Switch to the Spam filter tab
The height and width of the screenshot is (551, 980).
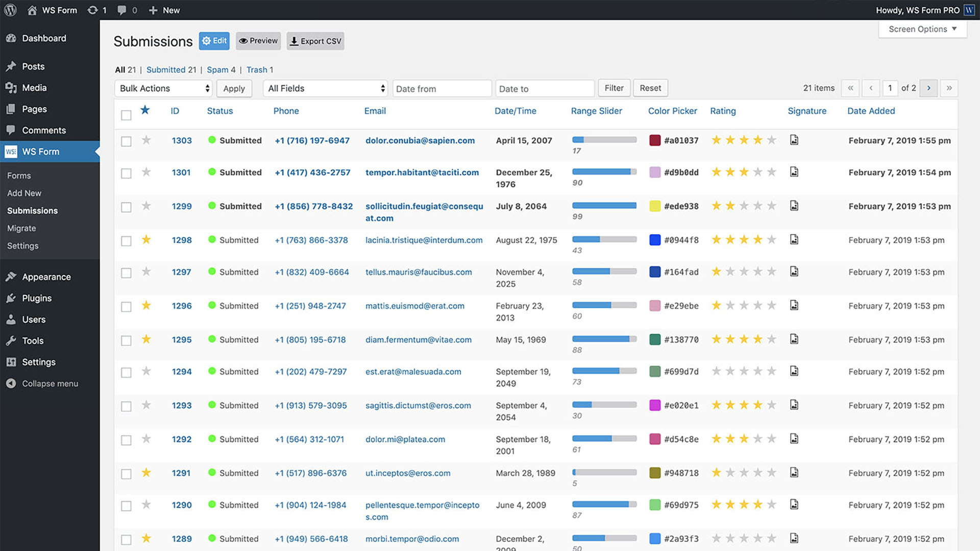[217, 70]
